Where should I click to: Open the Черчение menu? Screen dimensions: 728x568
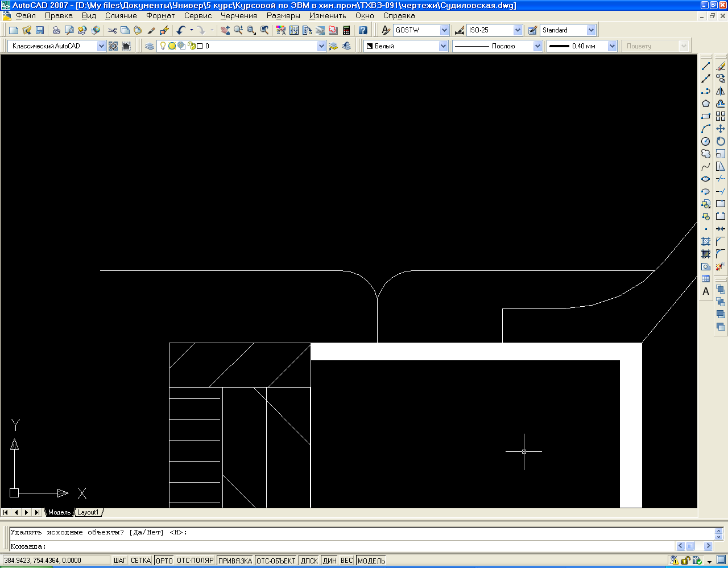point(239,16)
